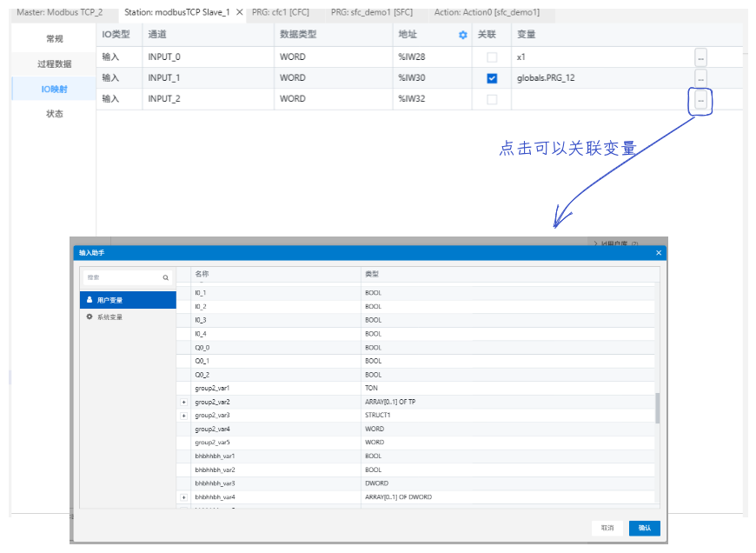This screenshot has width=756, height=553.
Task: Select the group2_var4 WORD variable
Action: (415, 429)
